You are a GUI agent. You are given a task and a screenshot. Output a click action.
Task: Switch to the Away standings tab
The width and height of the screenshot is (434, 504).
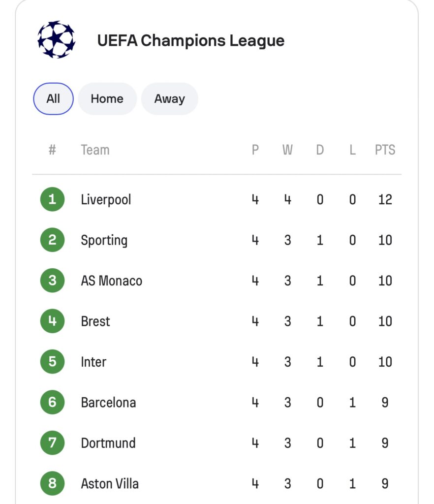(x=170, y=98)
